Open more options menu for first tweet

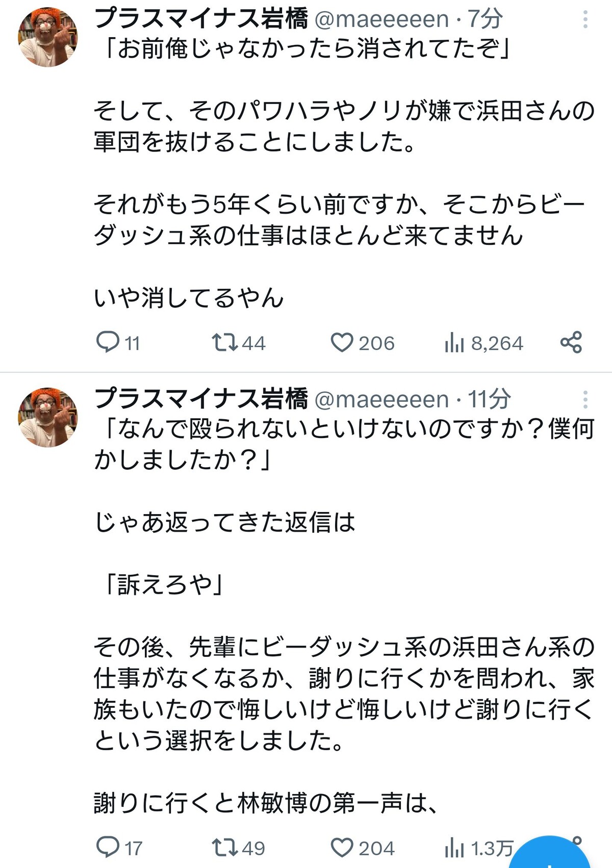(x=585, y=19)
